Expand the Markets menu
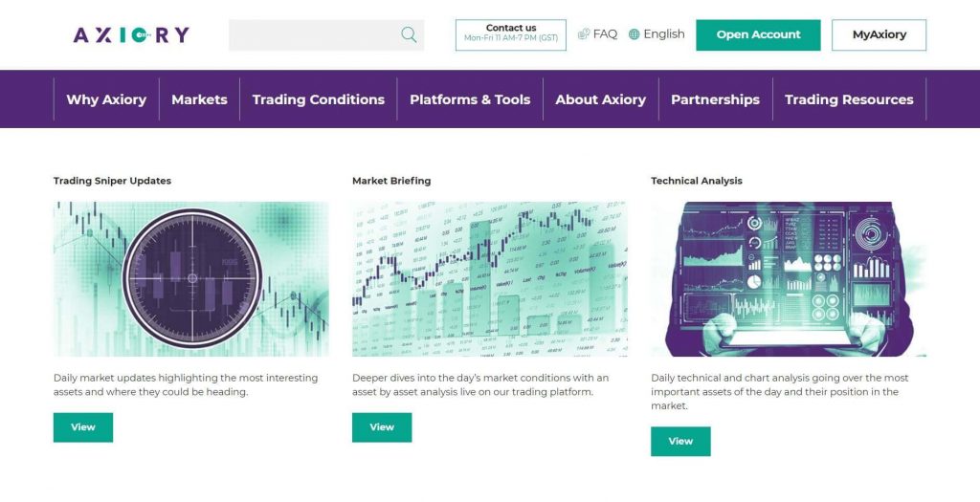Viewport: 980px width, 502px height. tap(199, 99)
